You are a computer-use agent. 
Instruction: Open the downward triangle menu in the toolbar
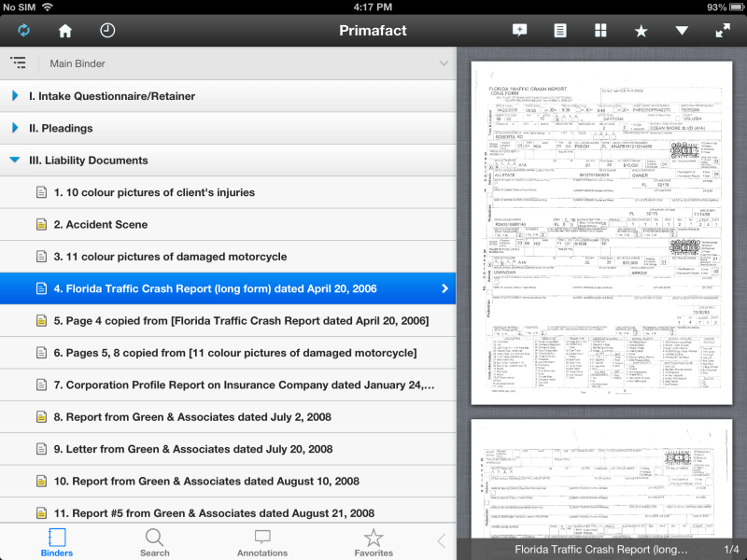point(682,31)
